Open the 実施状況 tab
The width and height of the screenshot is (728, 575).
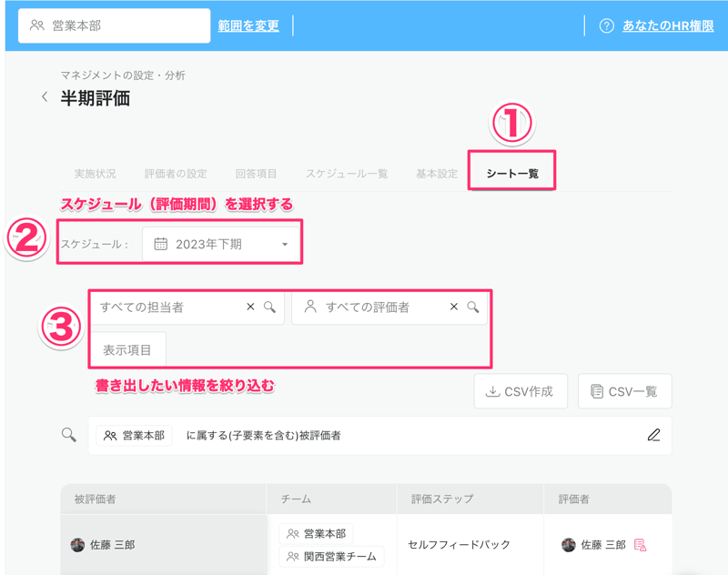coord(95,174)
